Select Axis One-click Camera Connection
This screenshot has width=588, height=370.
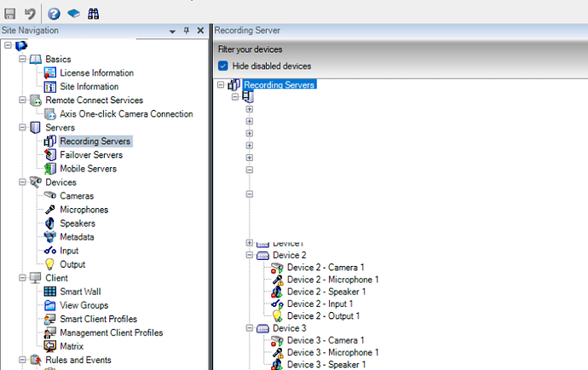(126, 114)
